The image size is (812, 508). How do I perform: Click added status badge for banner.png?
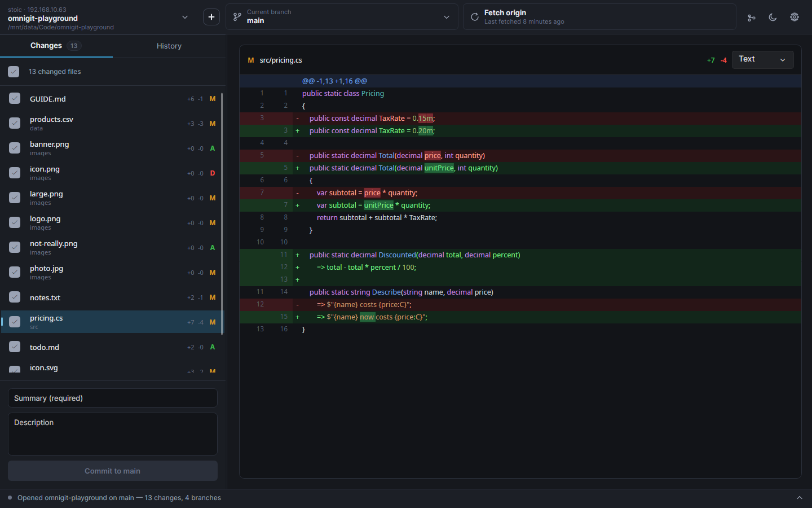(x=213, y=148)
